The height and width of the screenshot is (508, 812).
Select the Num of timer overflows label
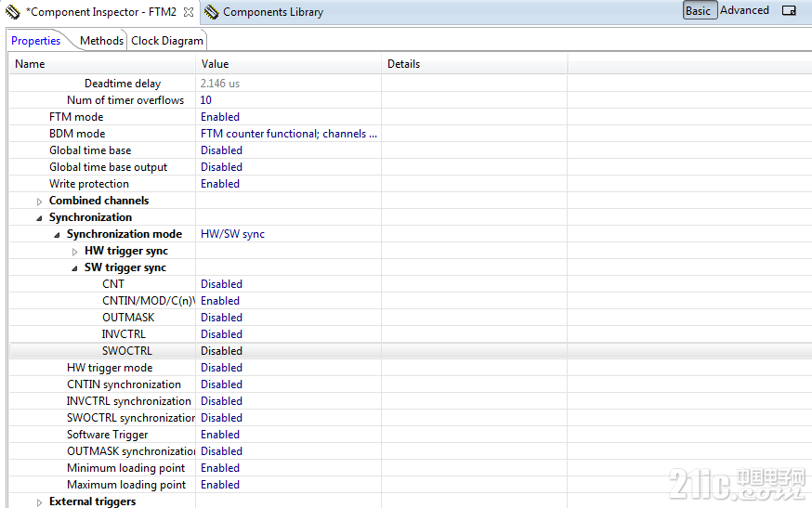125,100
